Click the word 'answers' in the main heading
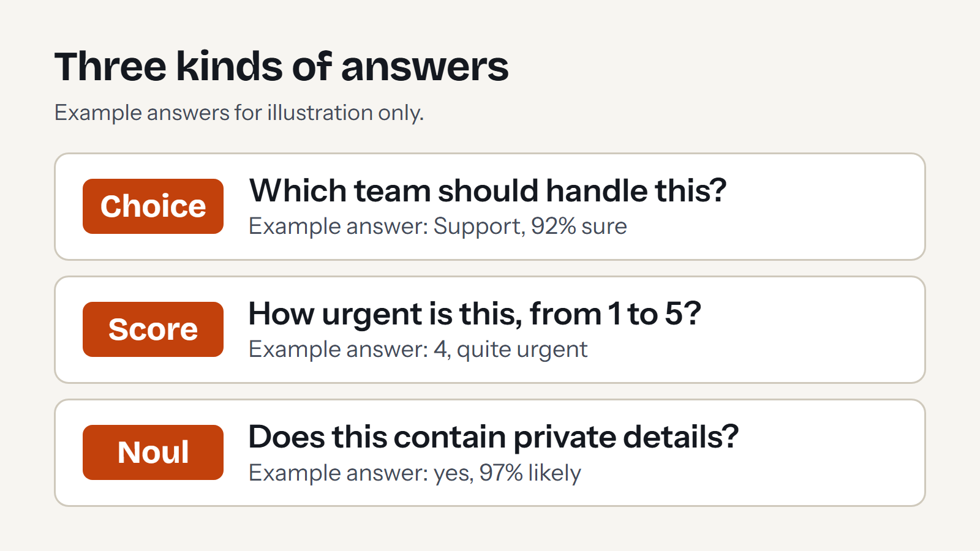This screenshot has width=980, height=551. [425, 67]
